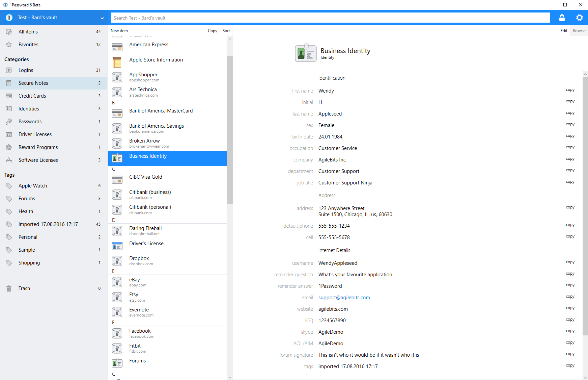Viewport: 588px width, 380px height.
Task: Copy the first name Wendy
Action: coord(570,90)
